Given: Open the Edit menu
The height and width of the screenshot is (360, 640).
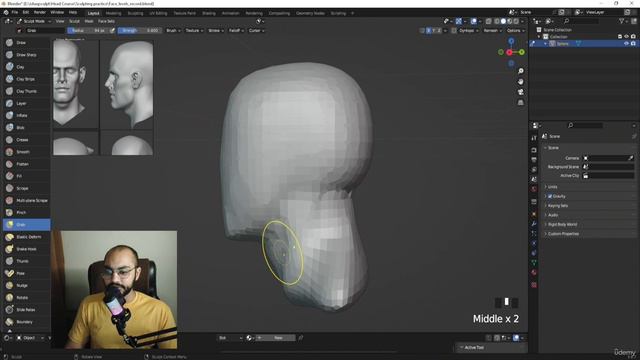Looking at the screenshot, I should (26, 13).
